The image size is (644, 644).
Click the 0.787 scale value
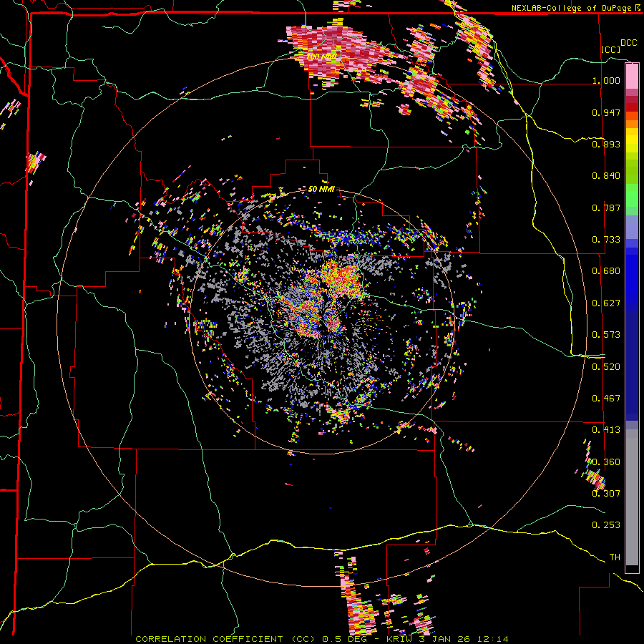click(x=606, y=208)
